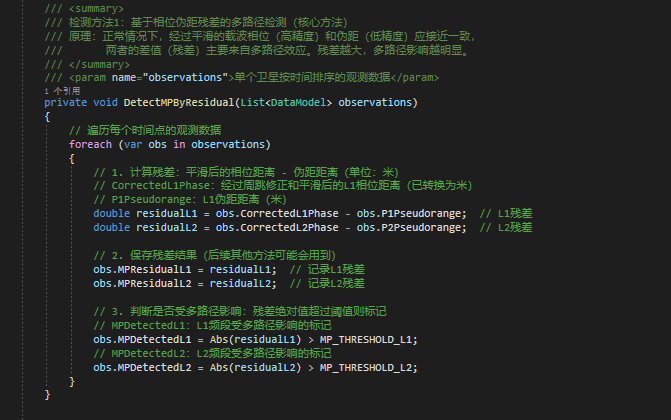Select the DataModel type in method signature
671x420 pixels.
click(298, 103)
